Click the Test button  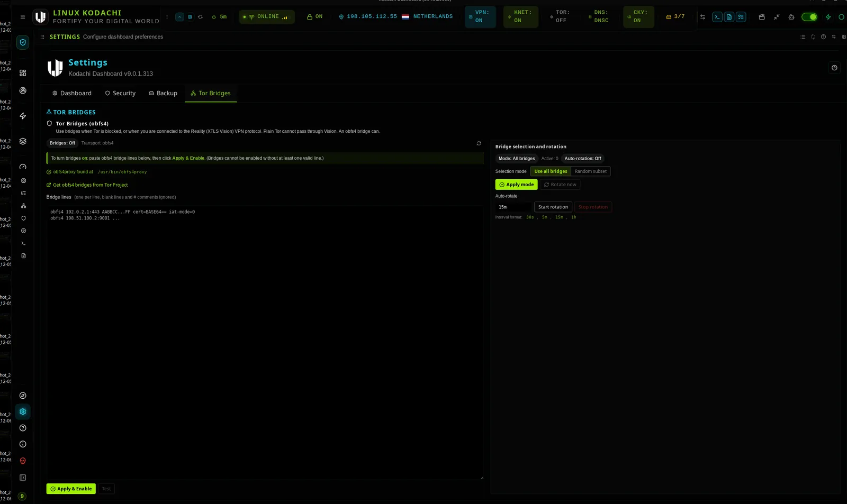[x=106, y=489]
